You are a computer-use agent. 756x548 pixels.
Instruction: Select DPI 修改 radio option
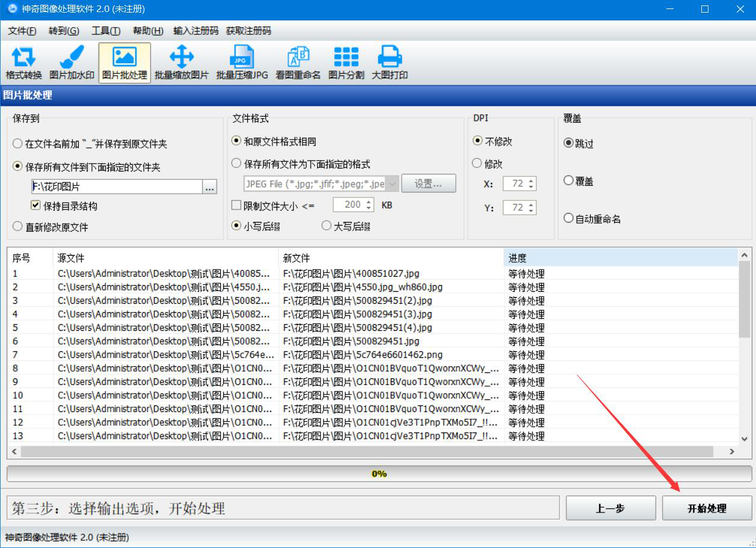pos(488,164)
